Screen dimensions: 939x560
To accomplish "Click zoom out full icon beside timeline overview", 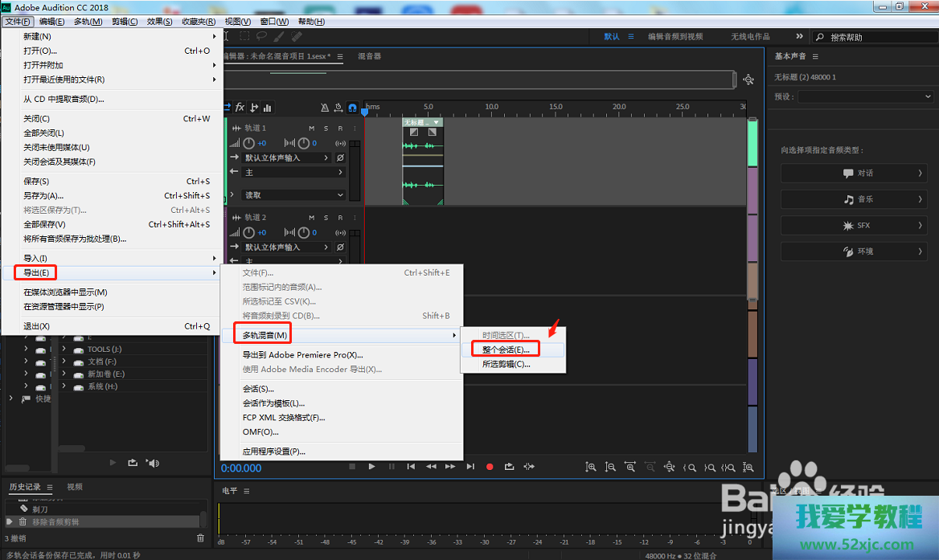I will (x=748, y=80).
